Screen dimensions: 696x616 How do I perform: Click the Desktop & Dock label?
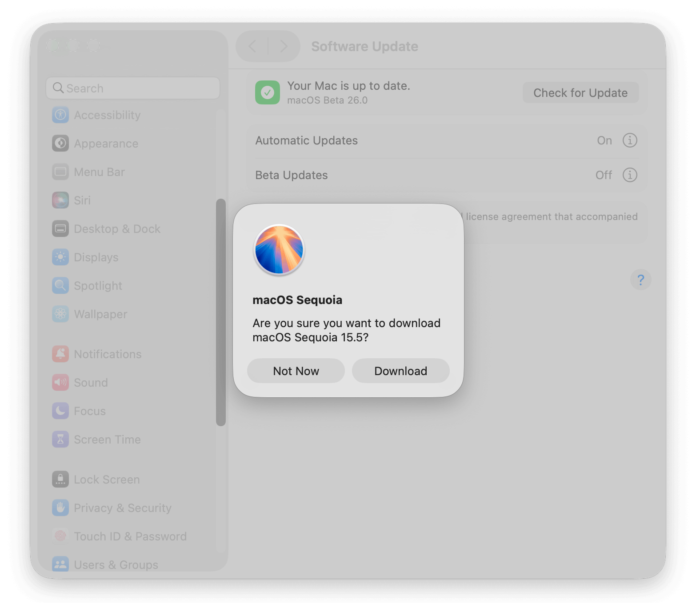117,229
